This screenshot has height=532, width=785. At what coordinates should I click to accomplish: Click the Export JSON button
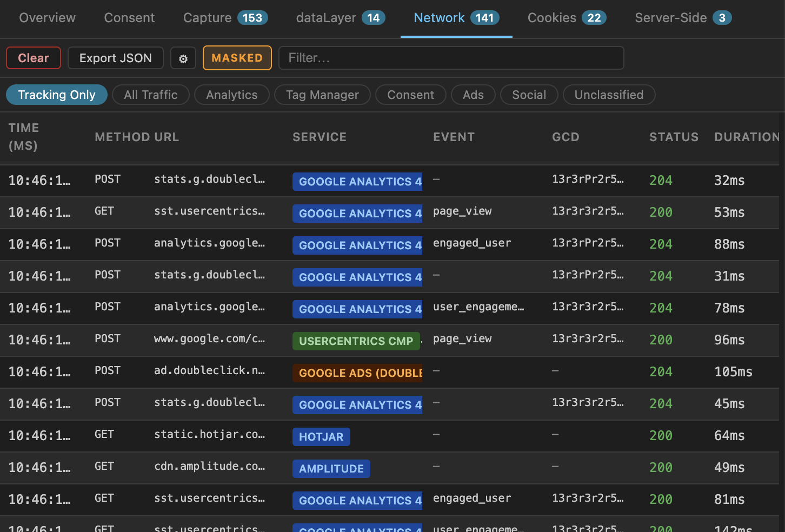(x=116, y=58)
